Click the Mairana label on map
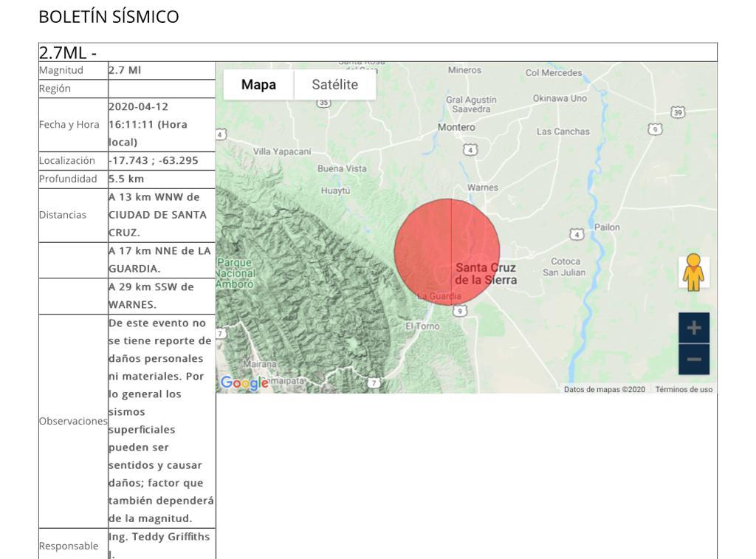Viewport: 756px width, 559px height. (x=259, y=364)
